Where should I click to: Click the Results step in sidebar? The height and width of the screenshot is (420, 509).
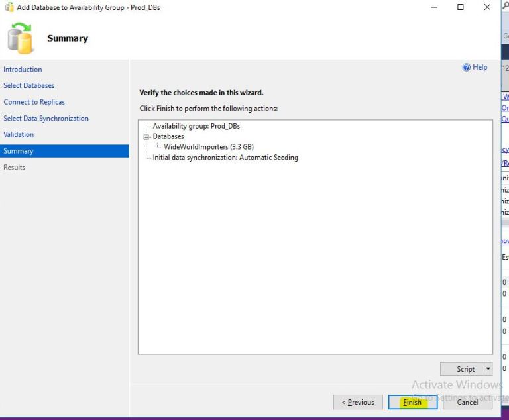[15, 167]
